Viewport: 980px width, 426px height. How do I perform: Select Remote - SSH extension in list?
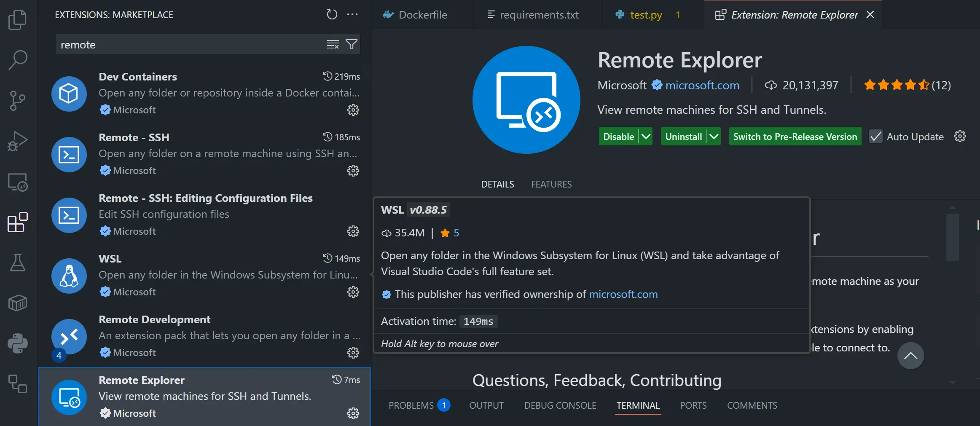205,154
